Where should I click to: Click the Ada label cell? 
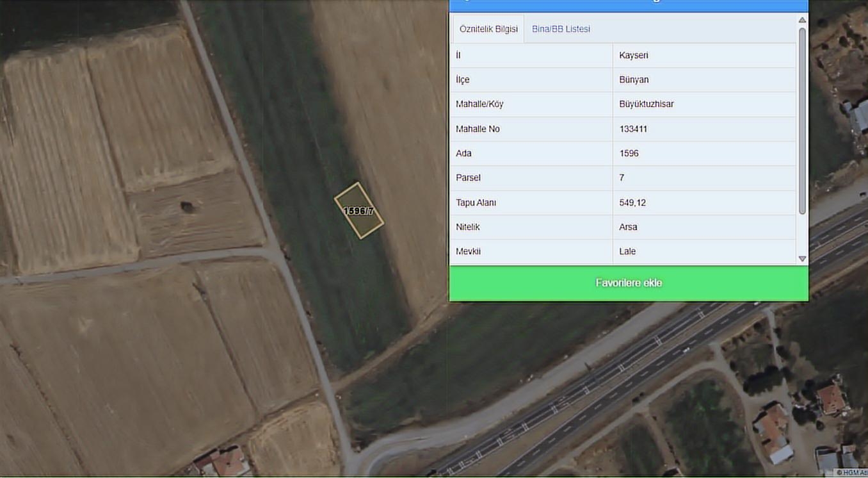point(531,153)
